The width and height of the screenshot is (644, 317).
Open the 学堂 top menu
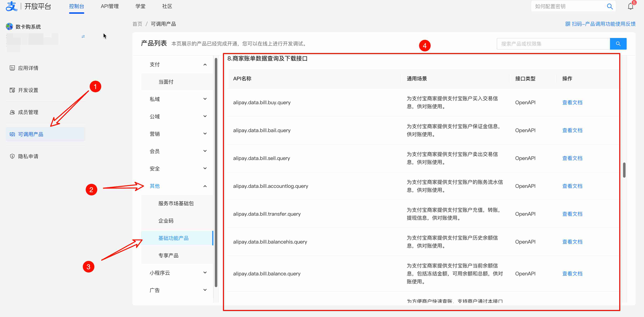pyautogui.click(x=140, y=7)
